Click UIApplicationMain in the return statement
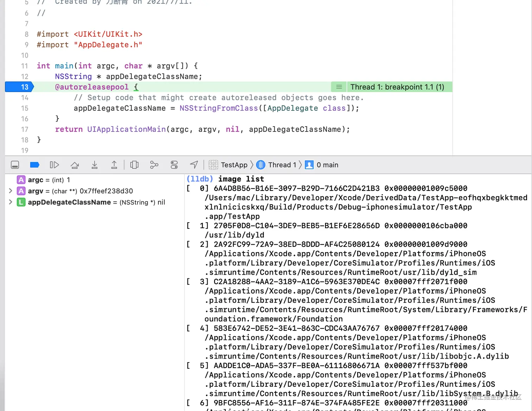532x411 pixels. (x=126, y=129)
